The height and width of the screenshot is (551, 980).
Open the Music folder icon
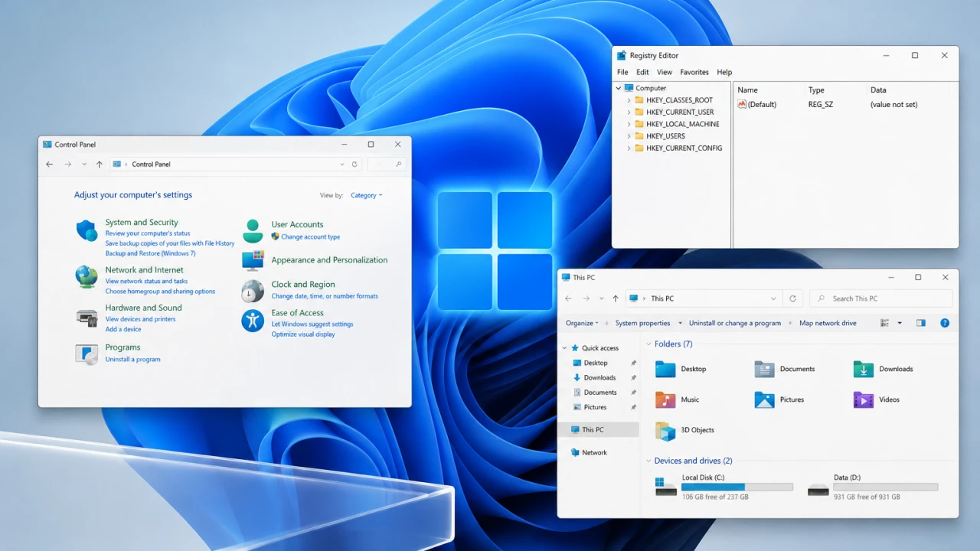(665, 399)
